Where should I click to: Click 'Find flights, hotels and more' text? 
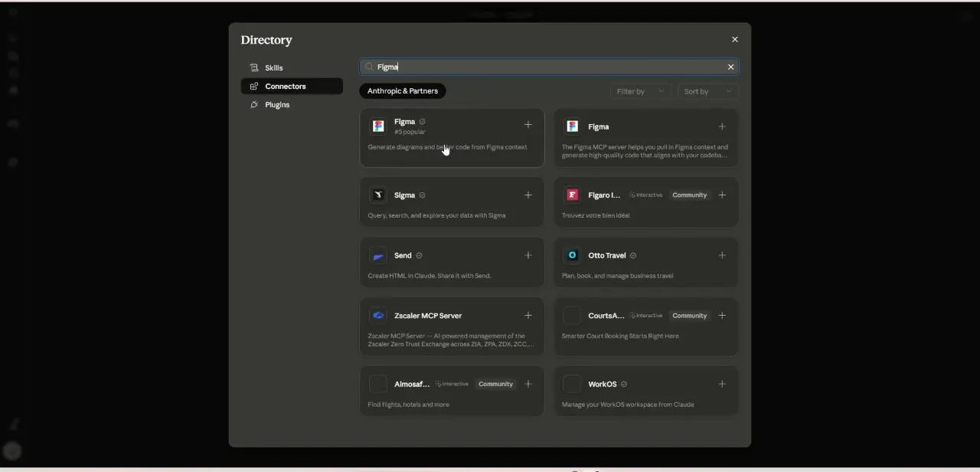click(409, 405)
